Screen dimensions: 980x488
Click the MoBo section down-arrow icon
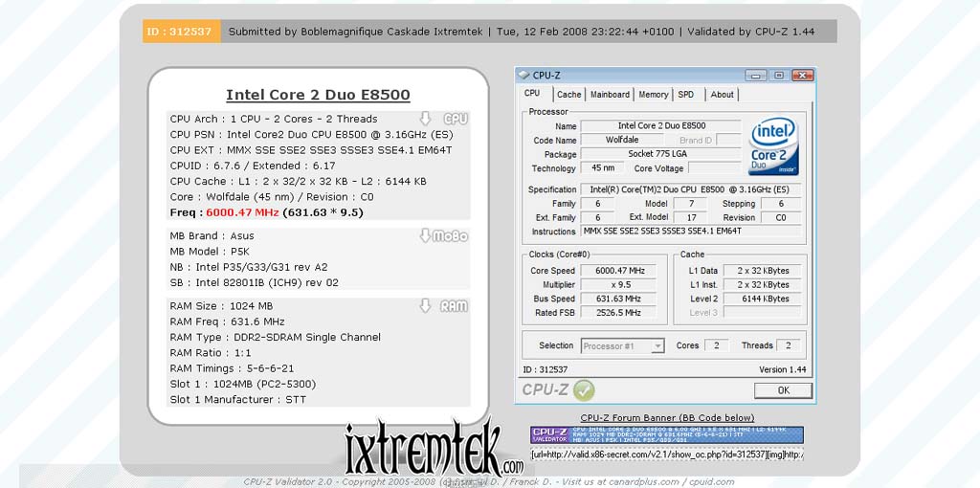pos(425,235)
